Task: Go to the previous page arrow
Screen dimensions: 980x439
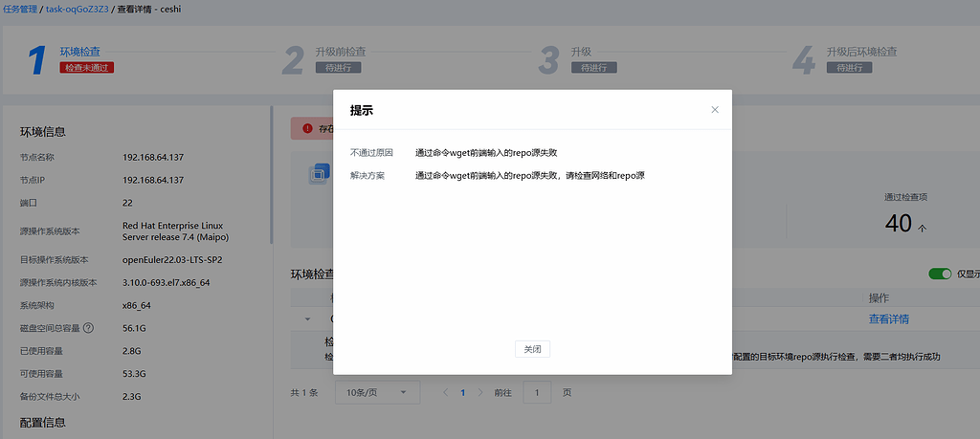Action: tap(445, 392)
